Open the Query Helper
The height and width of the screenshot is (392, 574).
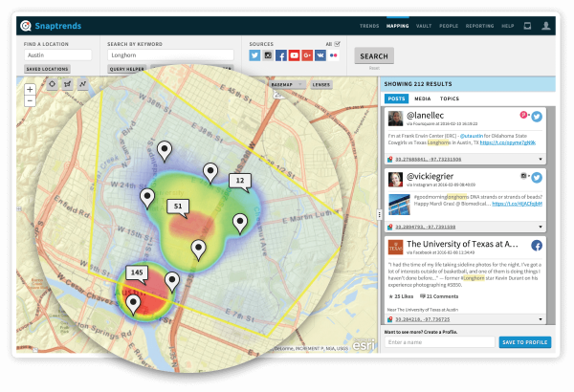pos(127,69)
